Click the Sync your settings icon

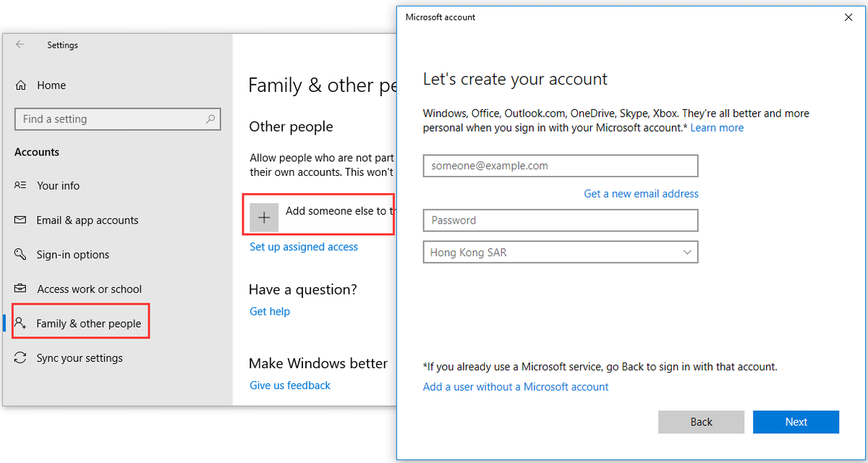point(20,358)
